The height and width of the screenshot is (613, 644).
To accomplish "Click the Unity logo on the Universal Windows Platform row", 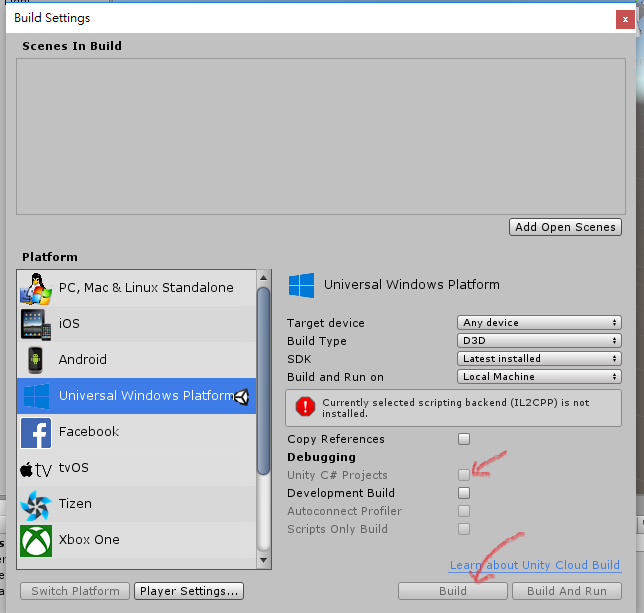I will (242, 397).
